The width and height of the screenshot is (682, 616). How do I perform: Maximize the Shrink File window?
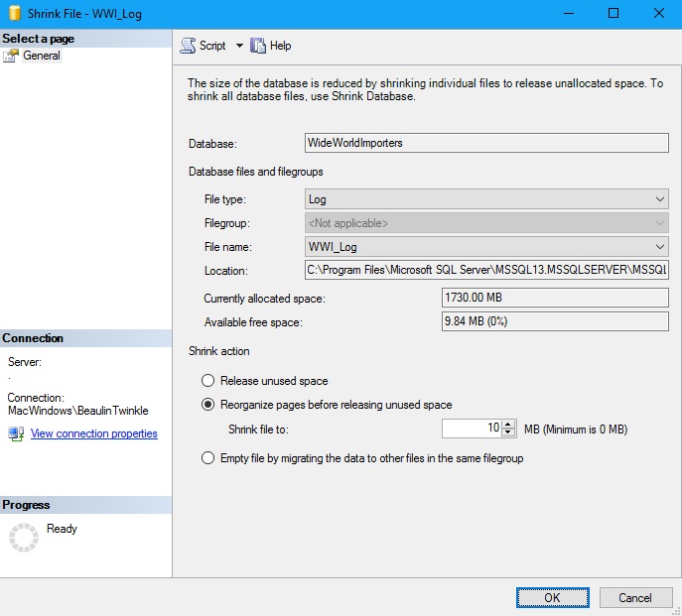point(614,14)
